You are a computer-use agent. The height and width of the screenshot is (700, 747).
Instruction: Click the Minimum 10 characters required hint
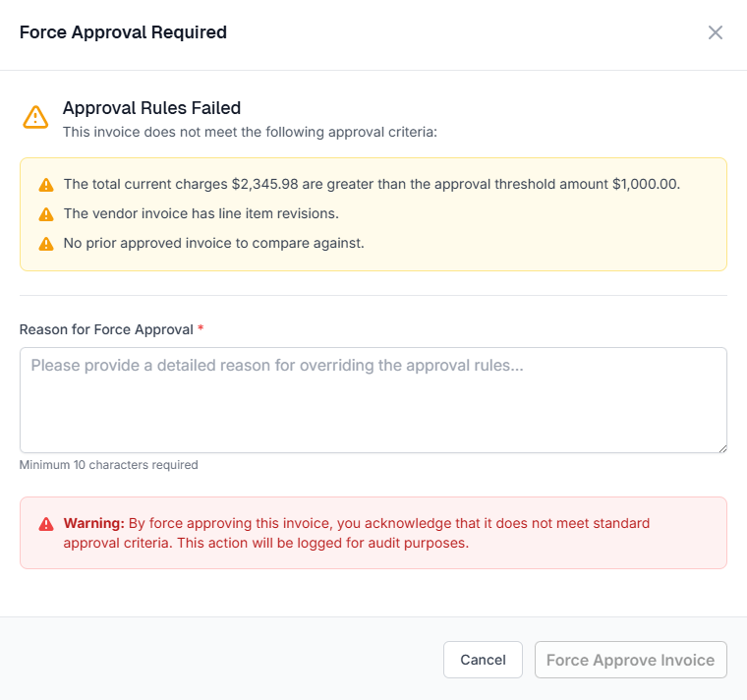(x=109, y=465)
